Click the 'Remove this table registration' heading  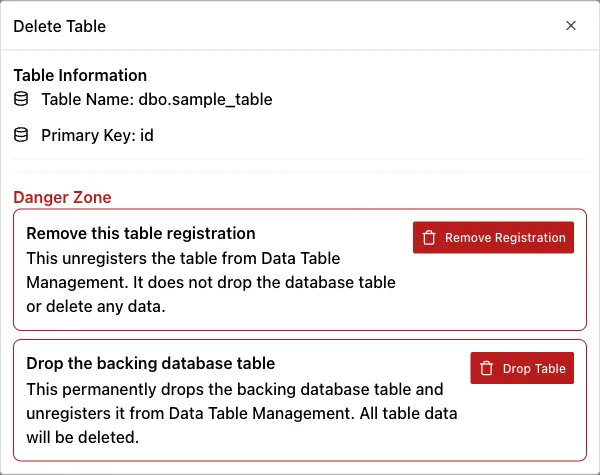(141, 233)
